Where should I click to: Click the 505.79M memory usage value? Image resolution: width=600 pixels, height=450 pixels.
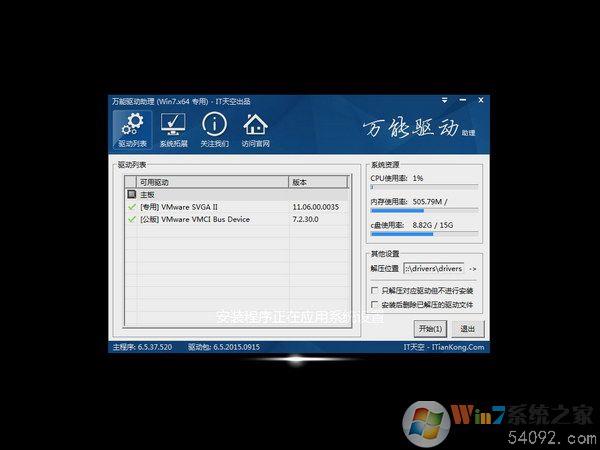point(430,202)
